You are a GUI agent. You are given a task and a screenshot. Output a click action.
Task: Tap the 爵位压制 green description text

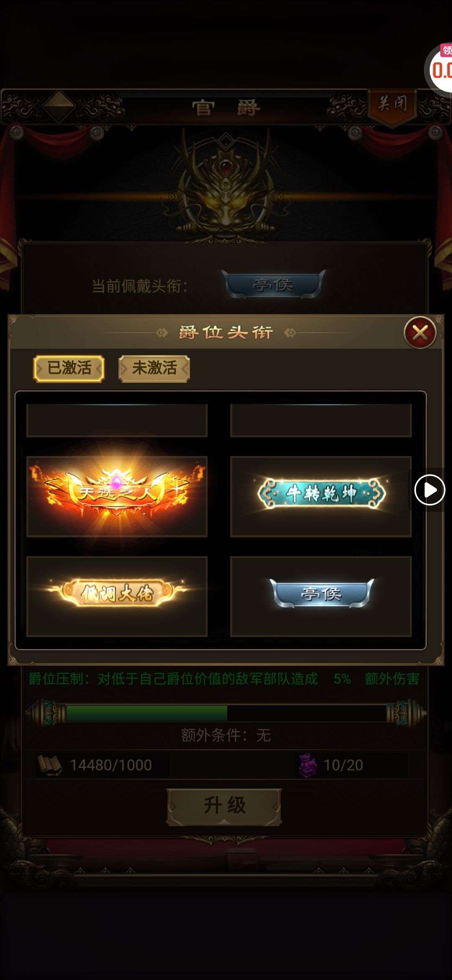point(224,678)
